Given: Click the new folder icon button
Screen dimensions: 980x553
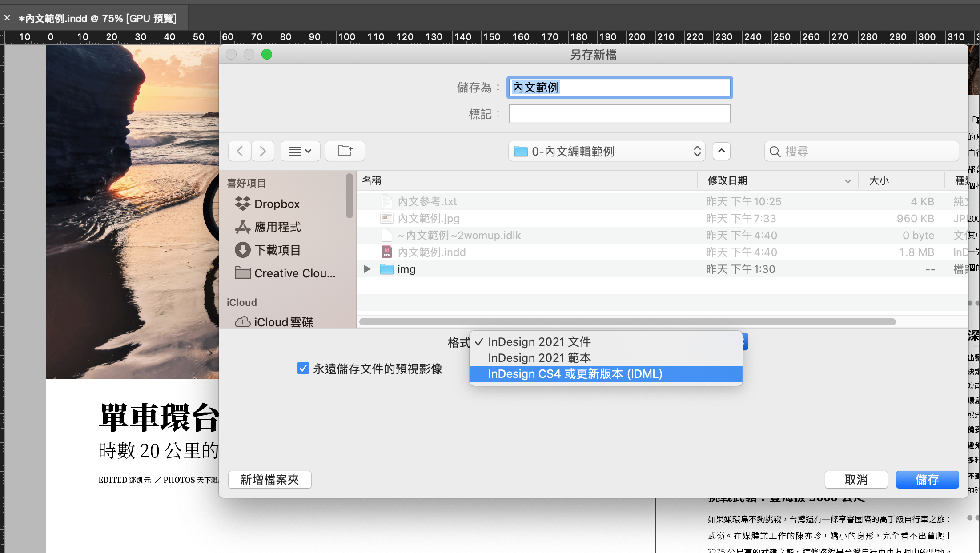Looking at the screenshot, I should (x=345, y=151).
